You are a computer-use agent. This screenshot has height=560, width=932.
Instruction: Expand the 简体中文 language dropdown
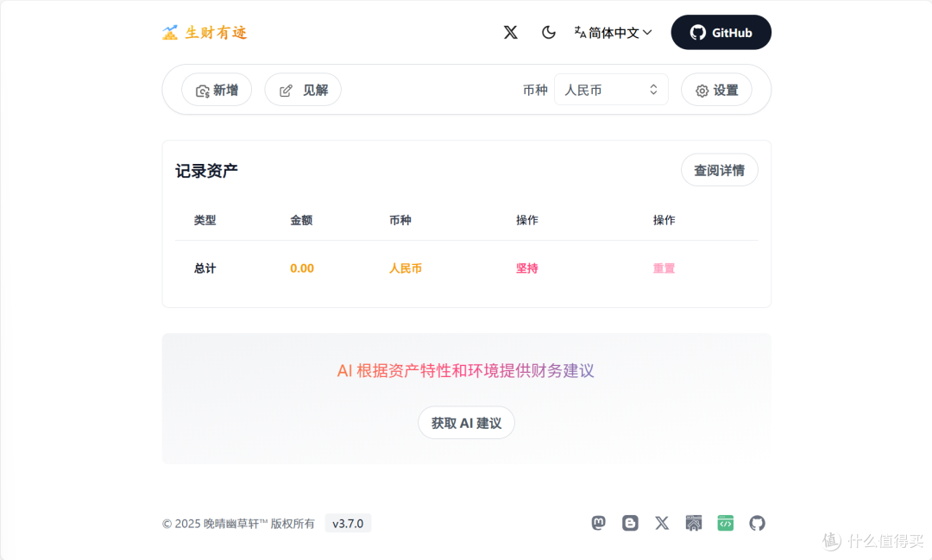[x=613, y=33]
